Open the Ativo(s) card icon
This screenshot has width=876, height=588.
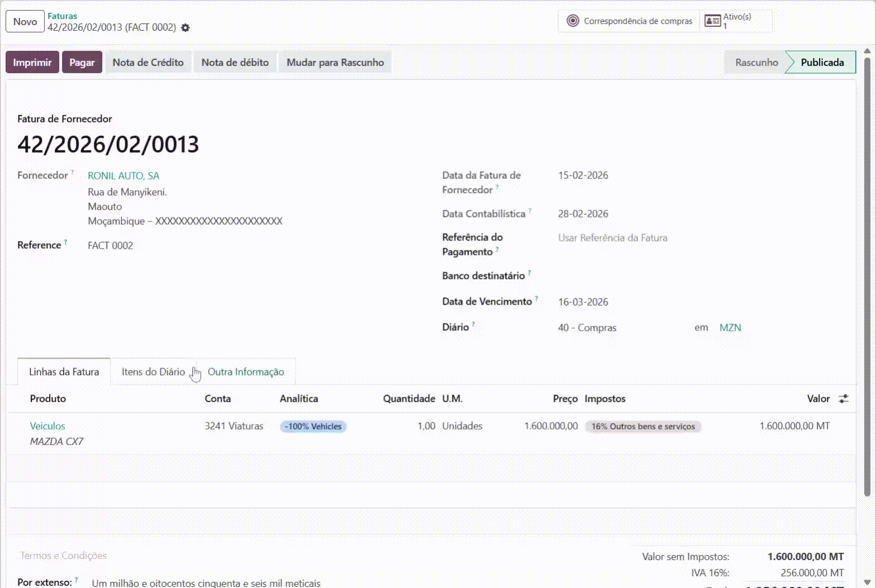(712, 21)
